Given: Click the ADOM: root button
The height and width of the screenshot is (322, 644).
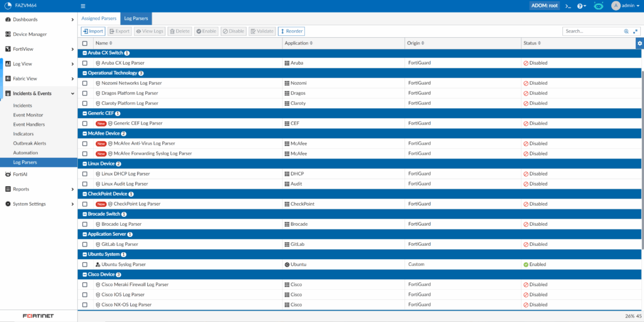Looking at the screenshot, I should [x=545, y=6].
